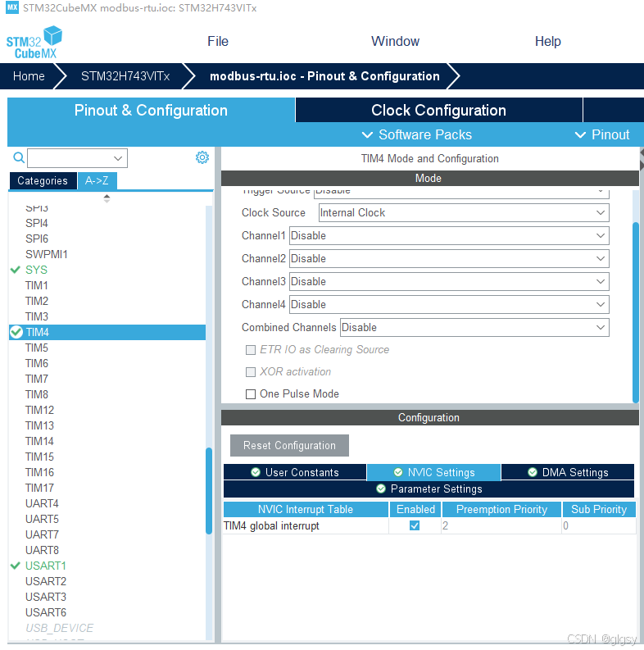Open the peripheral search combo box
This screenshot has width=644, height=650.
coord(78,158)
